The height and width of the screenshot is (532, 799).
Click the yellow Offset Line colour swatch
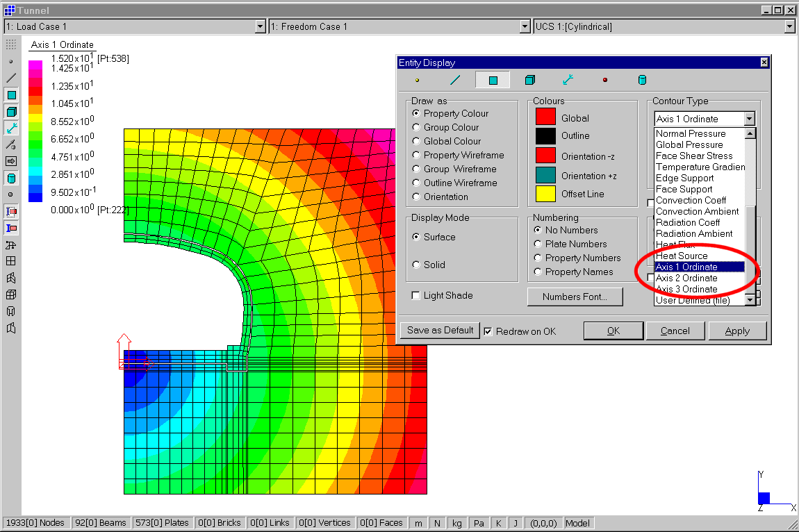(545, 194)
